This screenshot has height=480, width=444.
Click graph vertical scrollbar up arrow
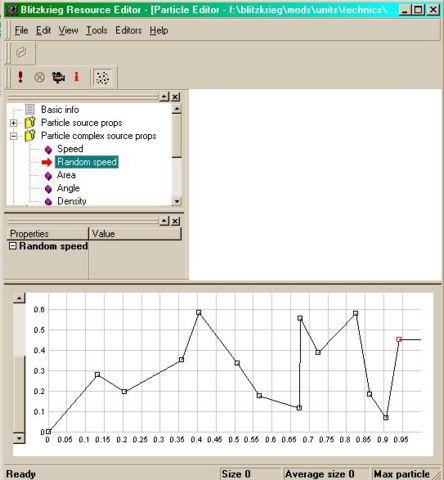point(19,298)
